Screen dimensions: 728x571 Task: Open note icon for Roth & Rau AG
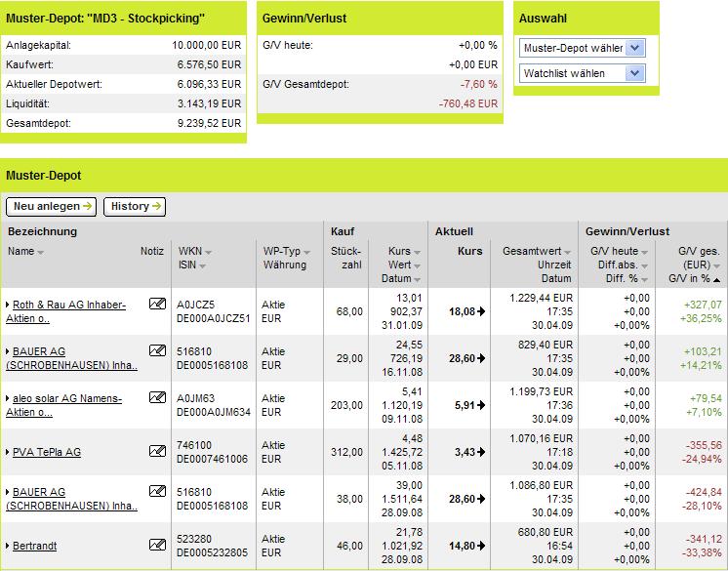tap(157, 304)
